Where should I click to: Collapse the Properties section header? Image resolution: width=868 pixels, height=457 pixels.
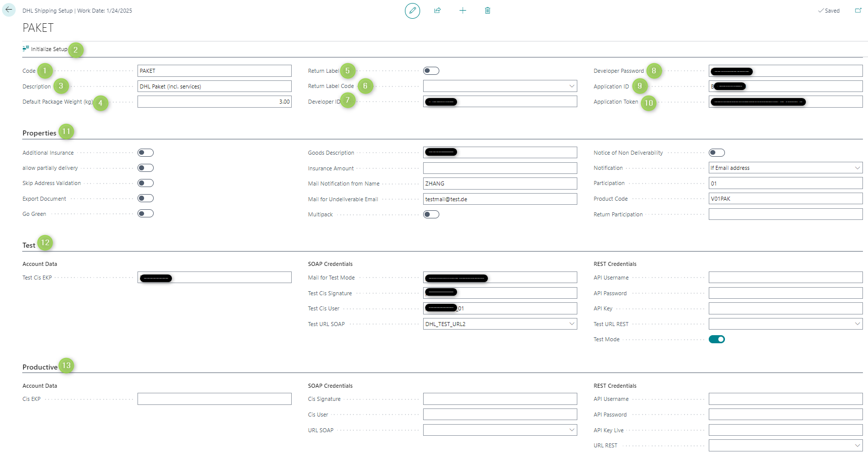[x=39, y=133]
